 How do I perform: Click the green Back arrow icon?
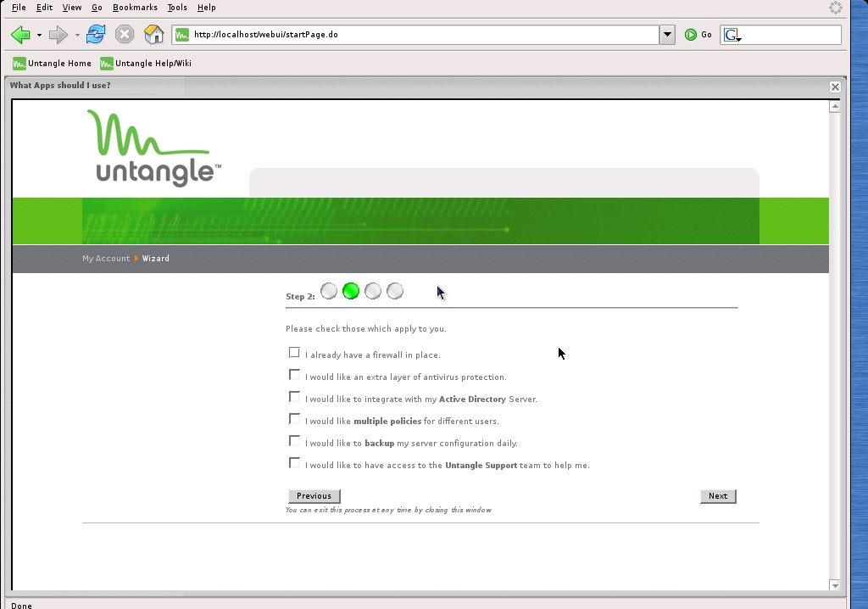click(x=20, y=35)
